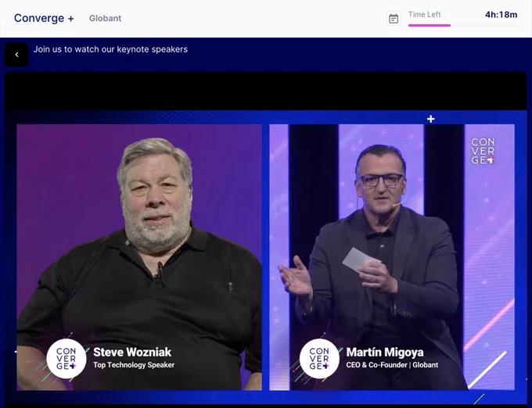Click the back arrow button
The image size is (532, 408).
pos(16,55)
